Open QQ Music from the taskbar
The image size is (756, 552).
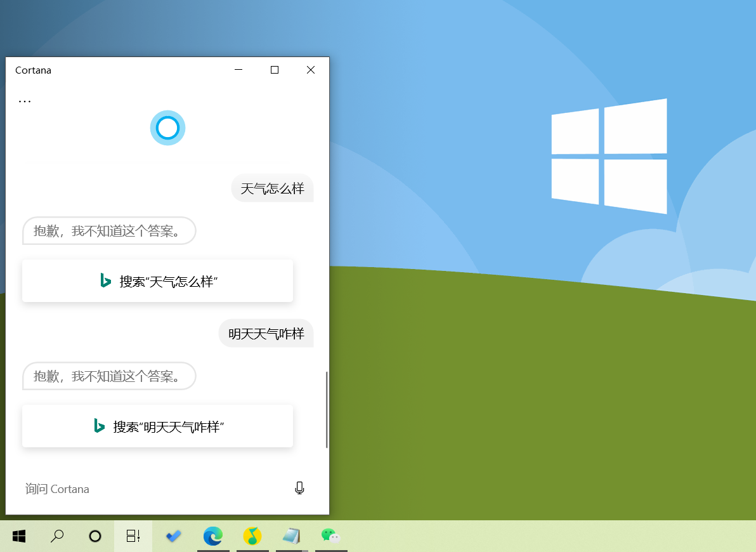pyautogui.click(x=252, y=536)
